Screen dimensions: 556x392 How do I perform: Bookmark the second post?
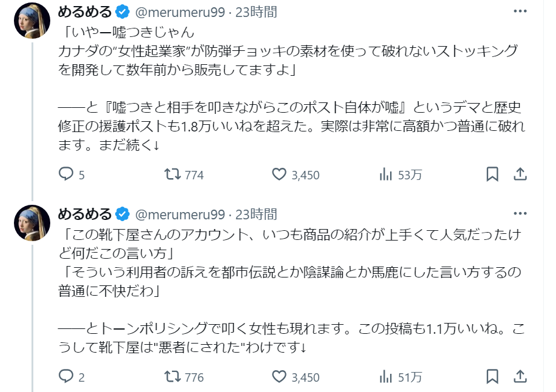[492, 376]
